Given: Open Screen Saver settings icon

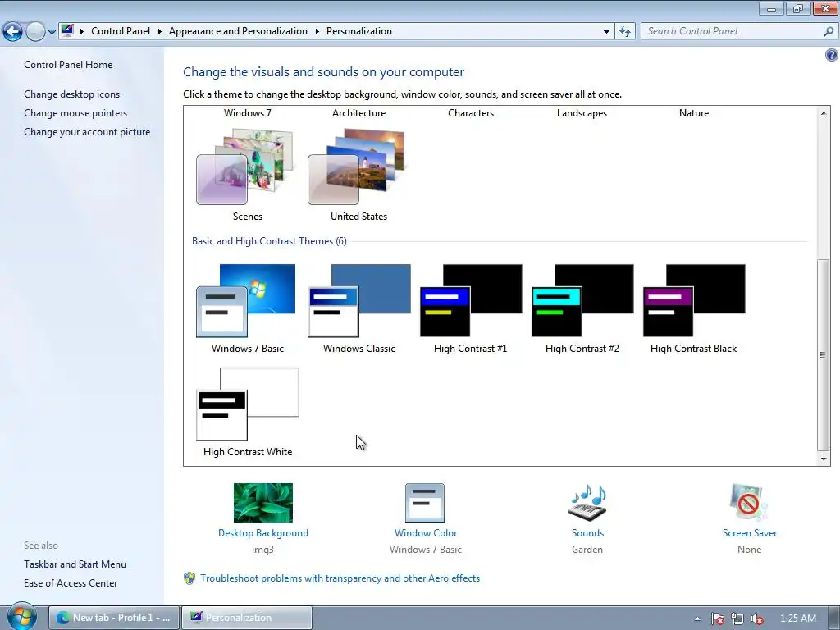Looking at the screenshot, I should 749,503.
